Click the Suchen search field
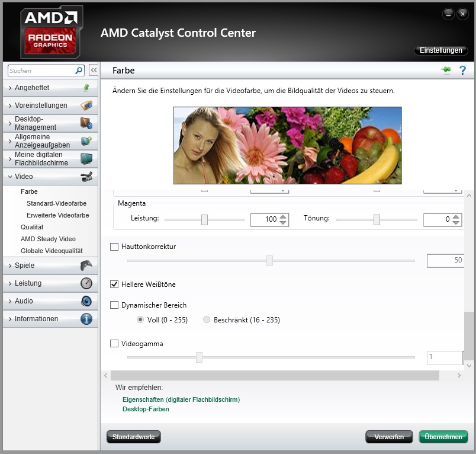Viewport: 476px width, 454px height. pyautogui.click(x=46, y=71)
